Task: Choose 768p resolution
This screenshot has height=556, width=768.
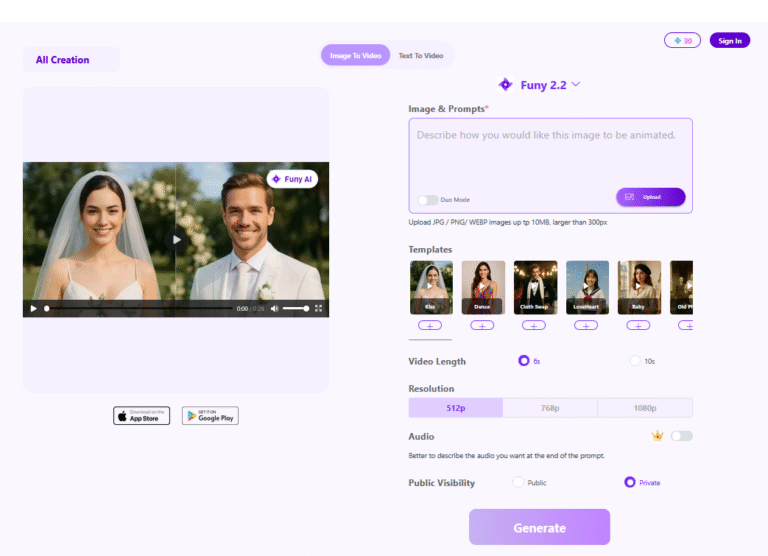Action: (550, 408)
